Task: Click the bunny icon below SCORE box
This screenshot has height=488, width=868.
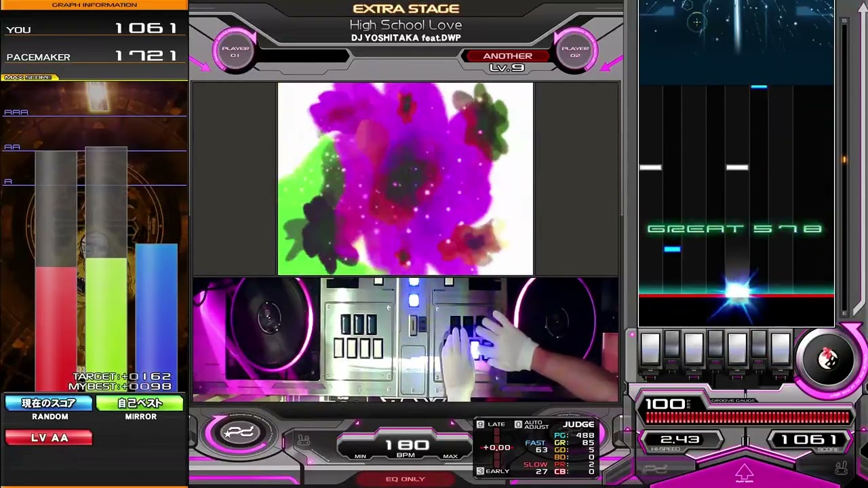Action: [840, 468]
